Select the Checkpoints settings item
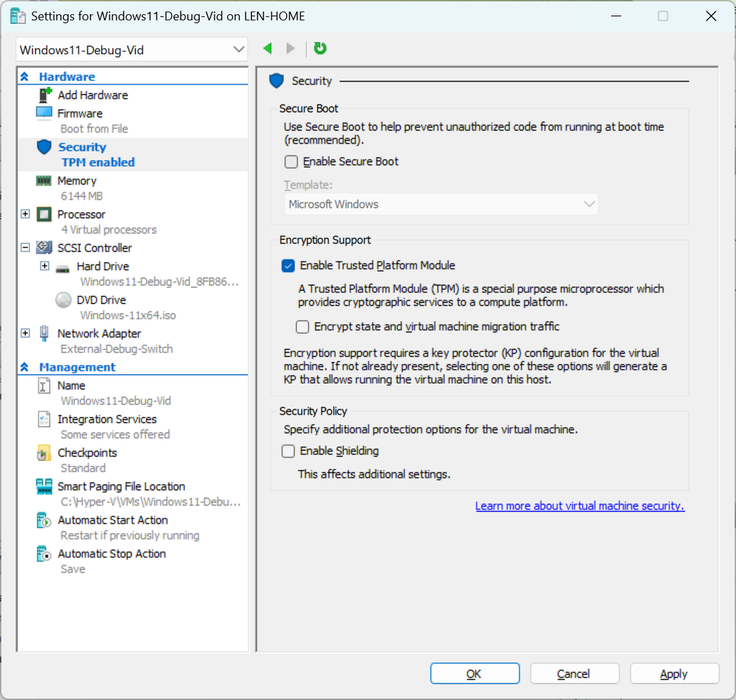Image resolution: width=736 pixels, height=700 pixels. click(87, 453)
